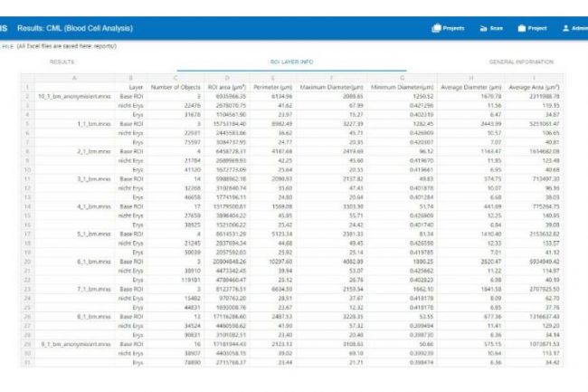Open the Admin user menu
The image size is (588, 392).
(x=573, y=28)
